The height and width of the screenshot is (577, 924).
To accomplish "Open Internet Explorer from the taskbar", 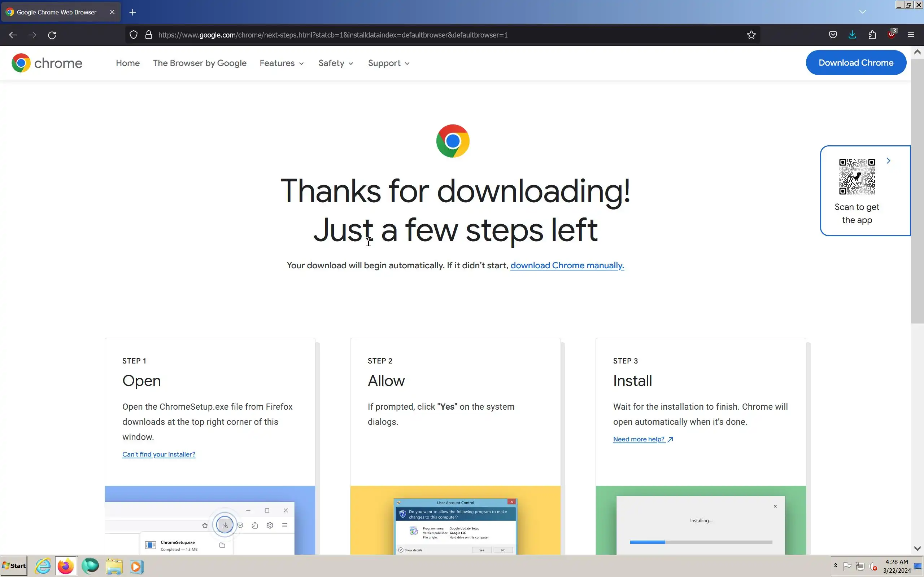I will [x=43, y=566].
